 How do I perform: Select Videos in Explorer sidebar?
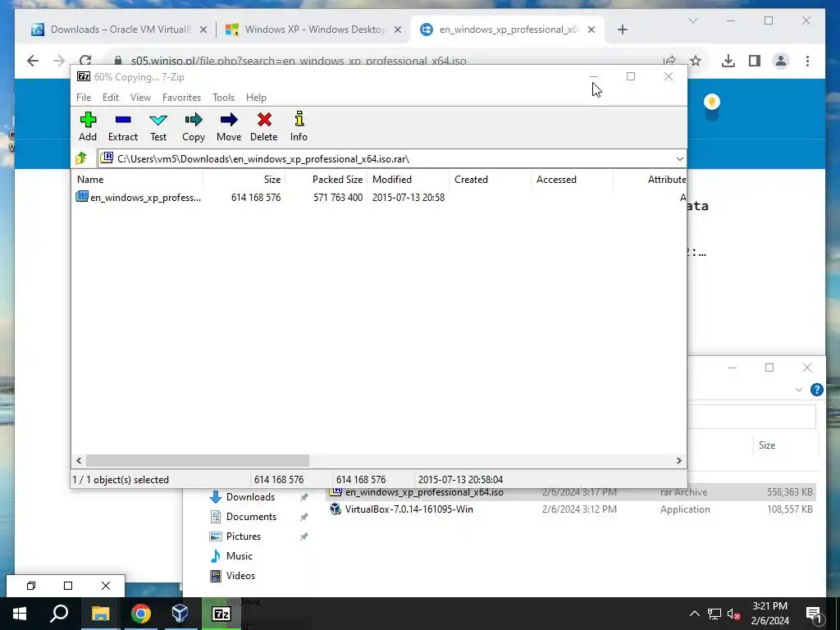pyautogui.click(x=240, y=576)
